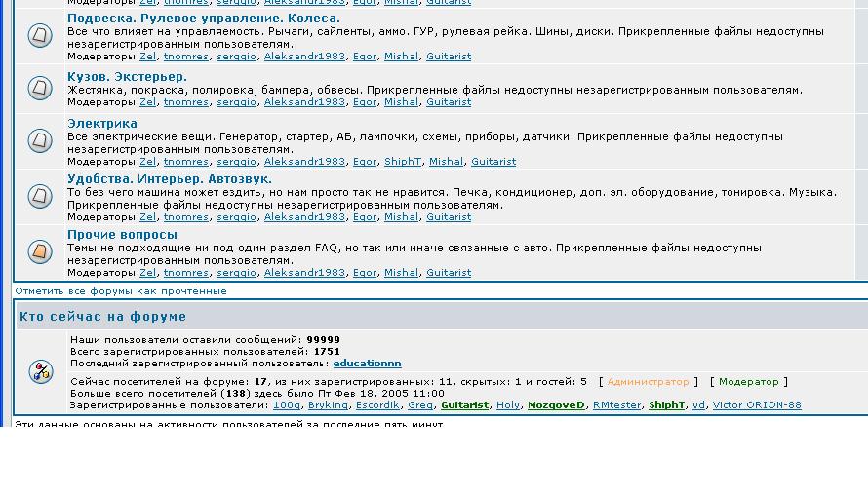Open moderator ShiphT in Электрика row
The image size is (868, 499).
(402, 162)
